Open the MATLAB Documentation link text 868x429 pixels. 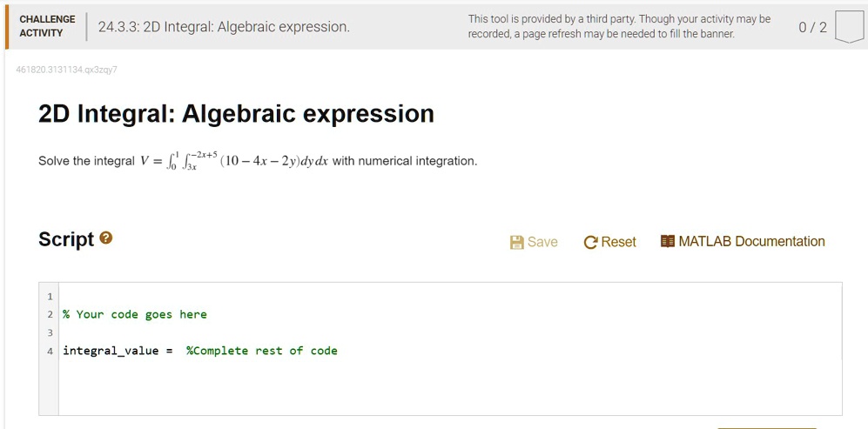751,241
